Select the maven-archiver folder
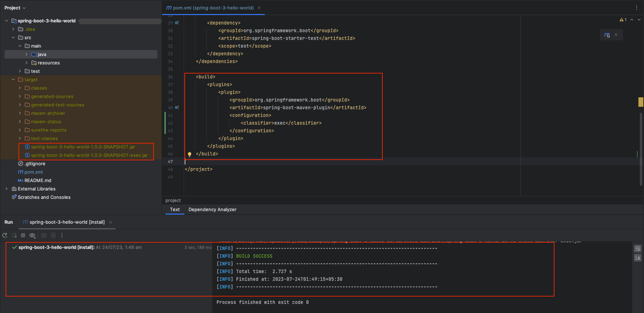 [48, 113]
